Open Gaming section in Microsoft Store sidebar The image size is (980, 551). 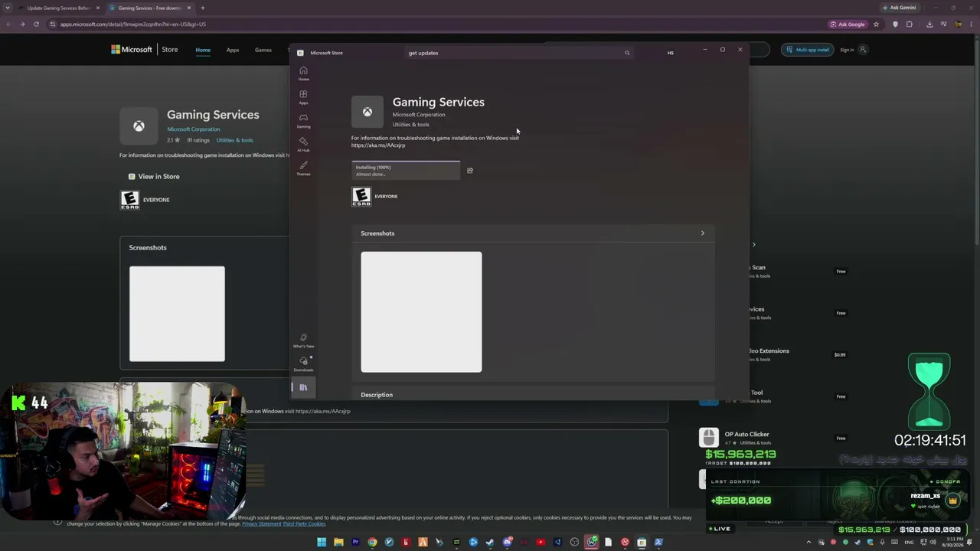[303, 121]
